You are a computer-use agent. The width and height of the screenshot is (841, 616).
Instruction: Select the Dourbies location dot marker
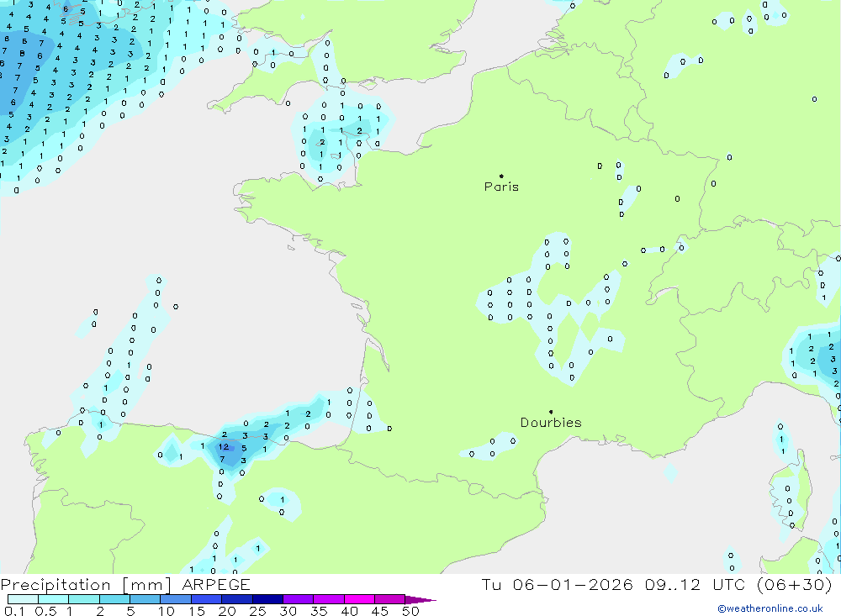pos(551,412)
